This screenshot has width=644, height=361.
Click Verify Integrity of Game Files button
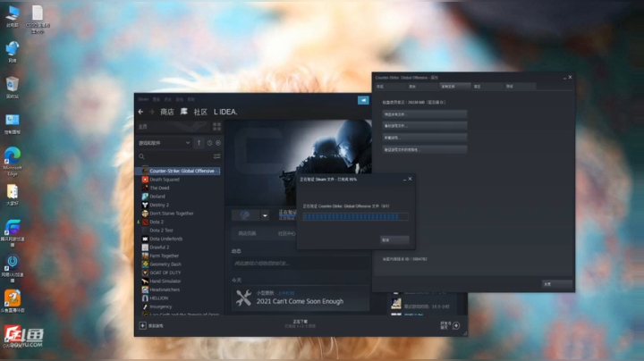pos(425,149)
